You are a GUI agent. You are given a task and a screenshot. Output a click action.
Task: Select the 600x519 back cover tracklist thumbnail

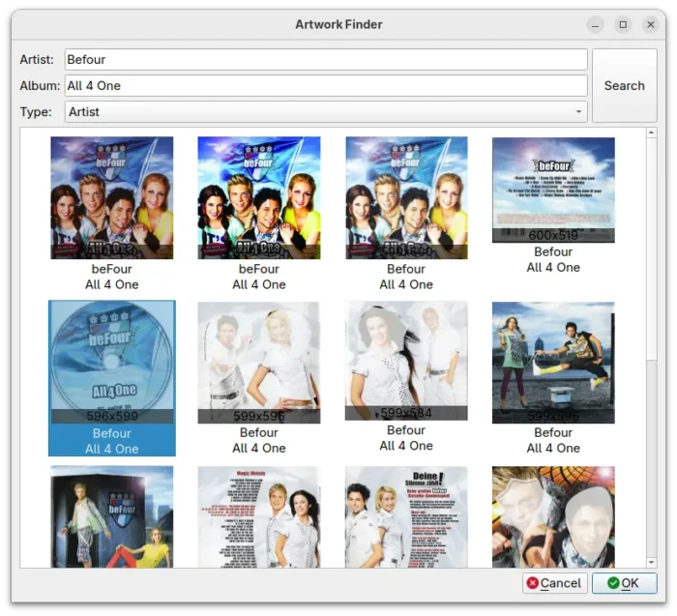(553, 190)
